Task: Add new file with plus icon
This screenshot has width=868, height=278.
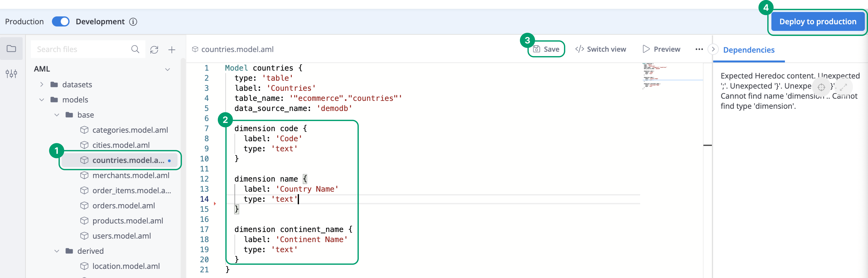Action: pyautogui.click(x=172, y=50)
